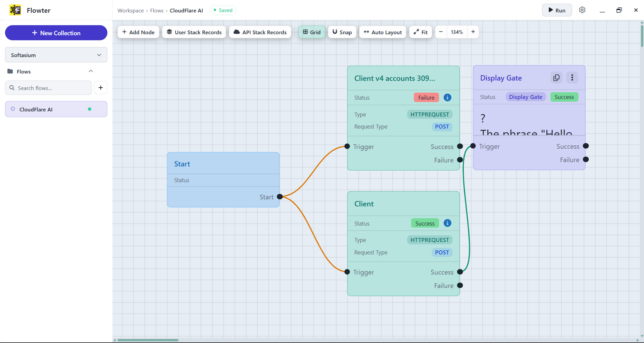This screenshot has height=343, width=644.
Task: Click Client node Failure port
Action: 460,285
